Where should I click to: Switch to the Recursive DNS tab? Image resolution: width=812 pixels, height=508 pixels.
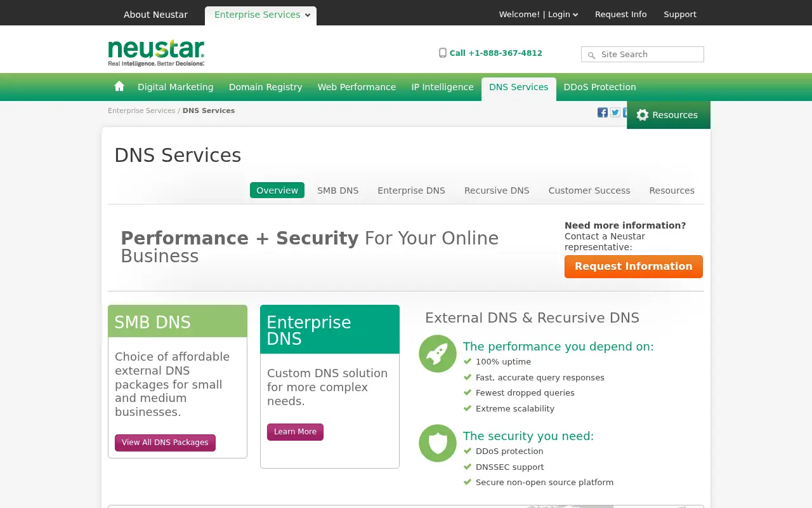click(x=497, y=190)
